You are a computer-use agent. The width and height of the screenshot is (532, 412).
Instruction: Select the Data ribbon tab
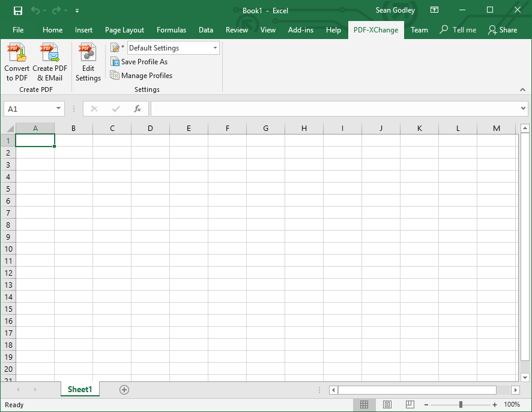(206, 30)
